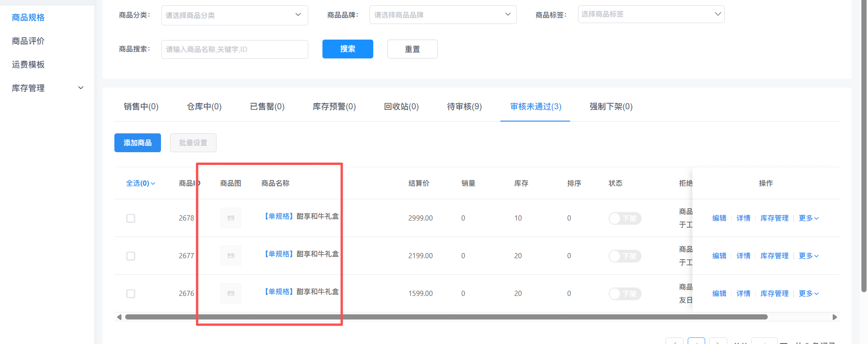Expand the 库存管理 sidebar menu
The image size is (868, 344).
(47, 88)
